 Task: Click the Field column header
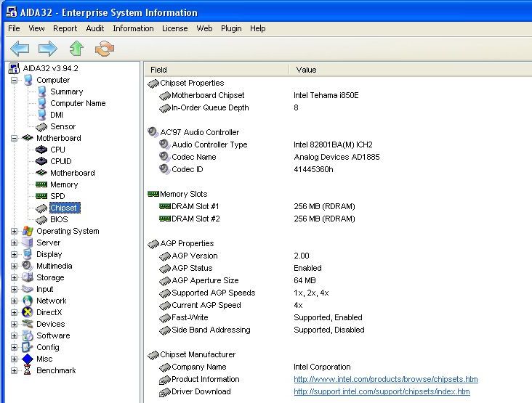point(217,70)
